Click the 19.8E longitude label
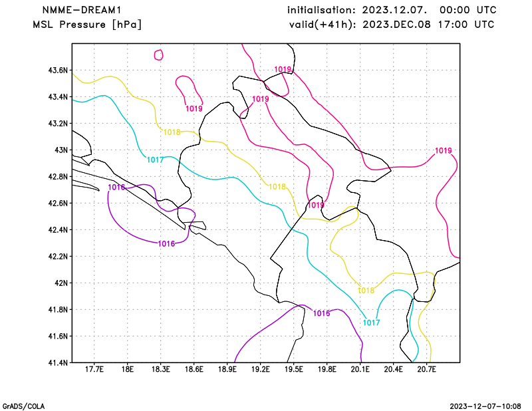This screenshot has width=532, height=411. (327, 369)
